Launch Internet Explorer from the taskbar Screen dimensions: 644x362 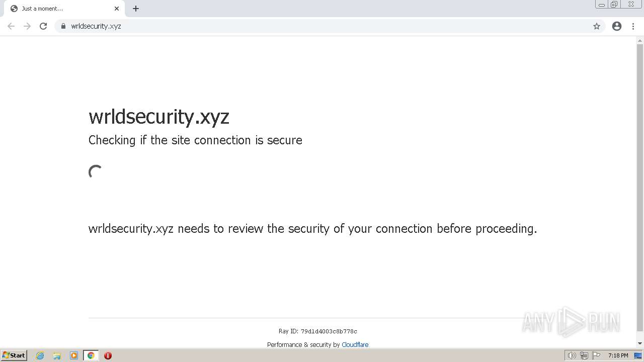(40, 355)
